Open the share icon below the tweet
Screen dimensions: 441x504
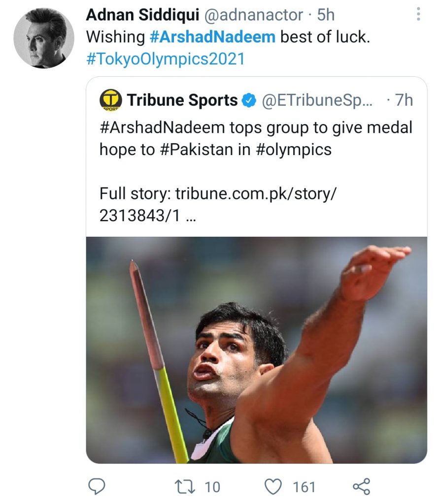[362, 486]
